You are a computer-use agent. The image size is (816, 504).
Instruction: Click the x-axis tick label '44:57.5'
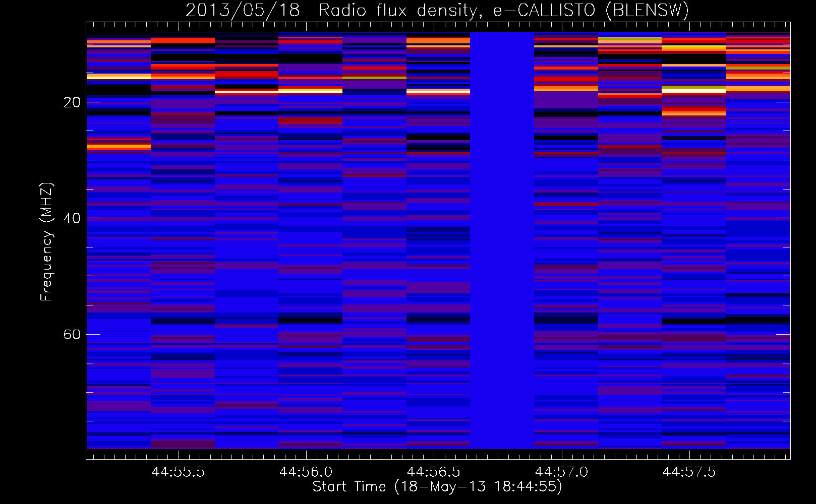pyautogui.click(x=689, y=472)
